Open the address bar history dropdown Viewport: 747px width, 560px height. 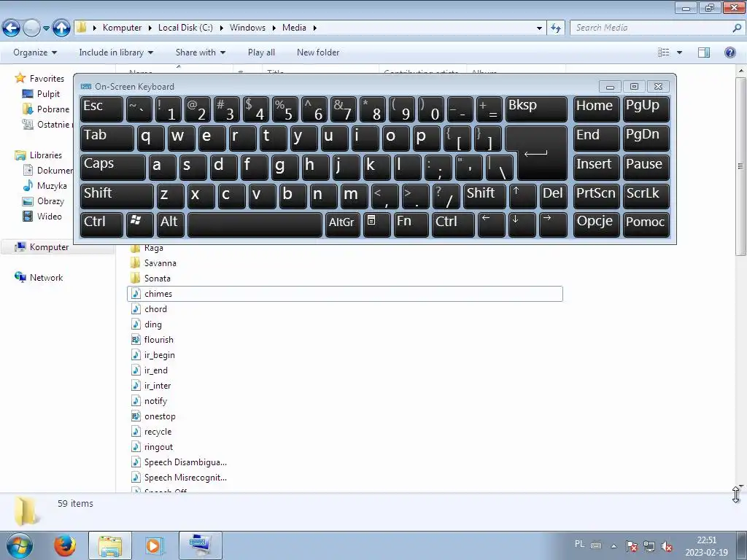539,28
